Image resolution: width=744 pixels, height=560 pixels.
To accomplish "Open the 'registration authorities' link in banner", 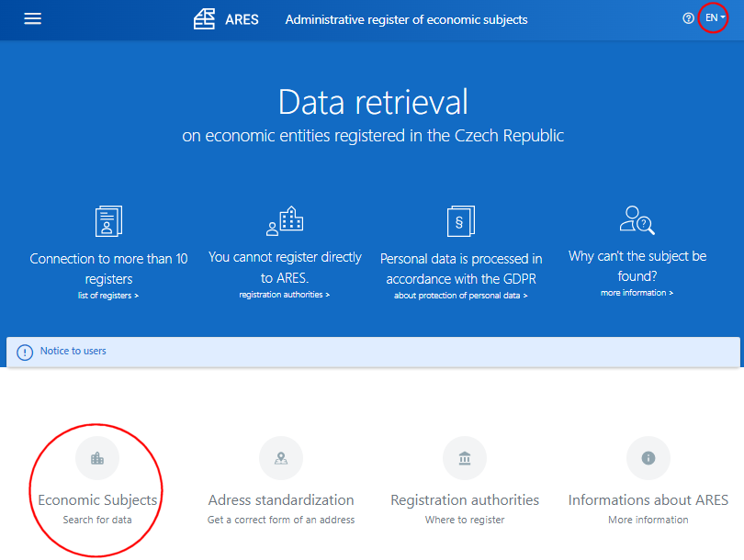I will click(x=284, y=295).
